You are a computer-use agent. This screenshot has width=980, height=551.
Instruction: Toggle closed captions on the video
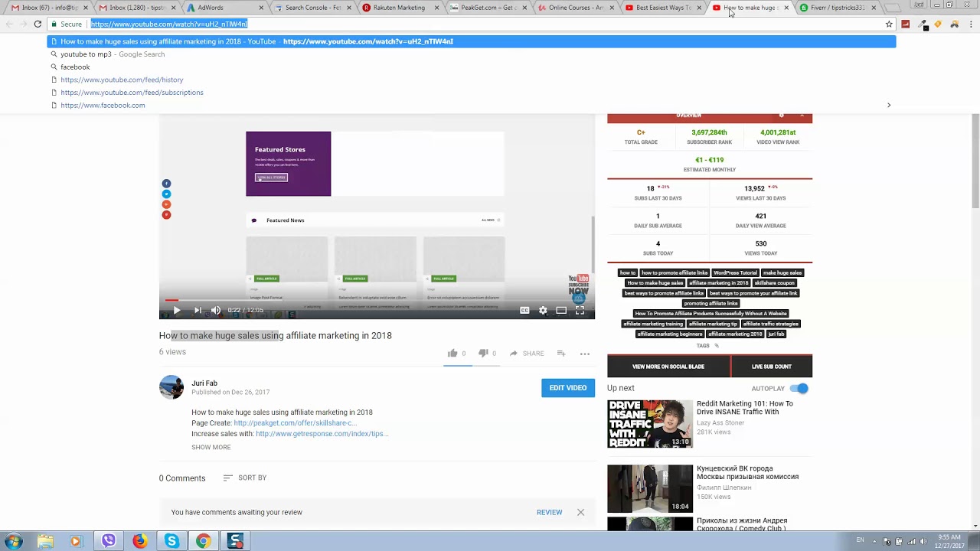tap(524, 310)
